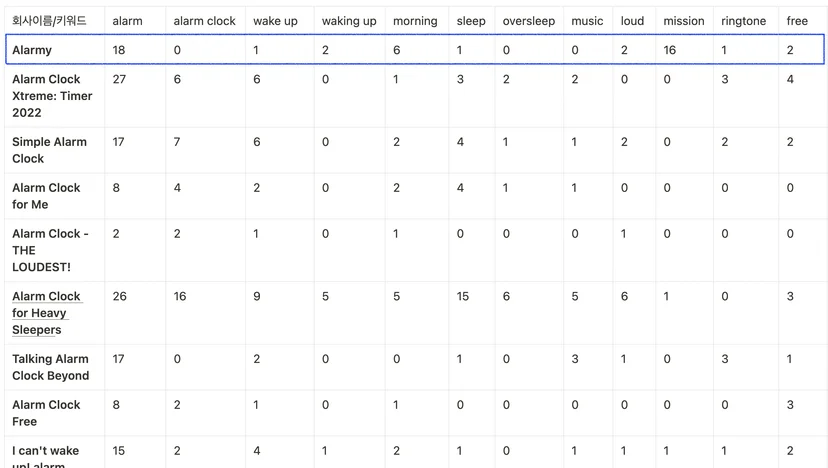The width and height of the screenshot is (828, 468).
Task: Click I can't wake up's alarm value 15
Action: click(119, 451)
